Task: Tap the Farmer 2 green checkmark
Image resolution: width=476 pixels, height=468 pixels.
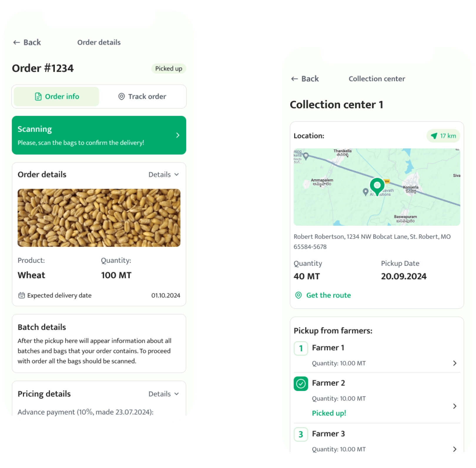Action: 301,384
